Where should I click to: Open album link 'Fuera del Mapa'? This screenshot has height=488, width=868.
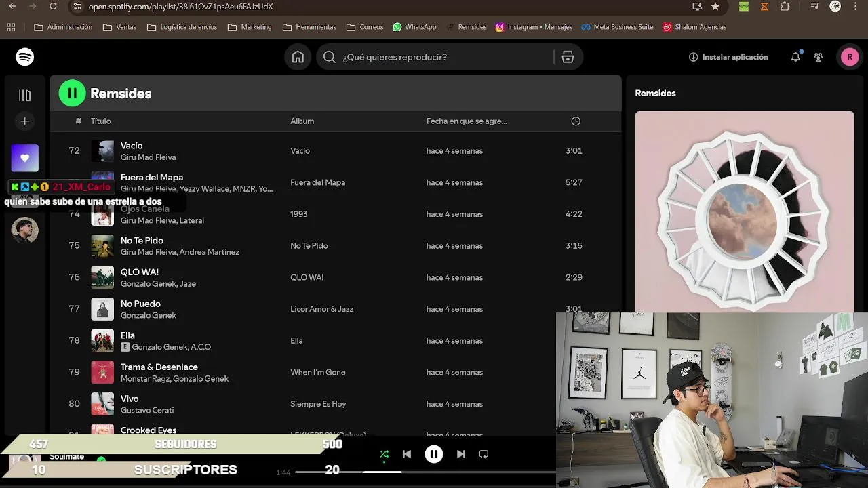click(x=317, y=182)
